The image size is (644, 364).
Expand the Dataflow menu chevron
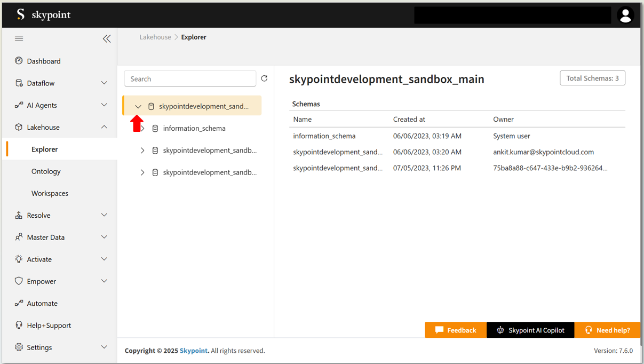click(104, 83)
